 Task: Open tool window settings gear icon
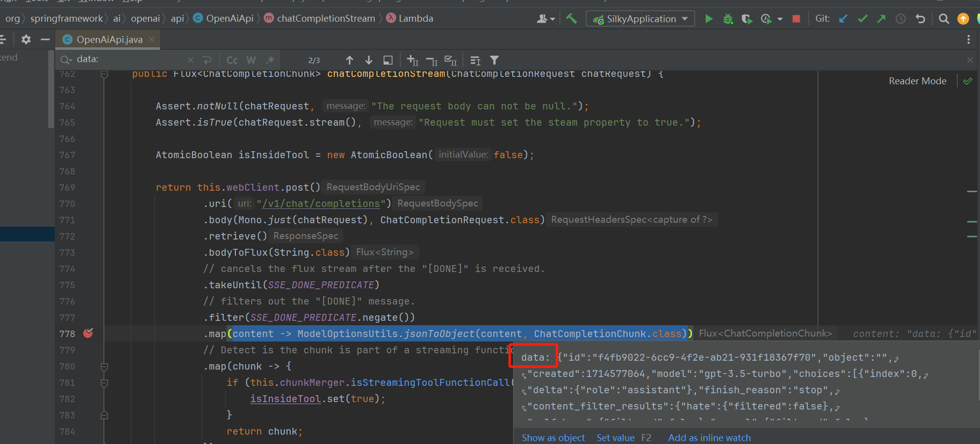pos(26,39)
